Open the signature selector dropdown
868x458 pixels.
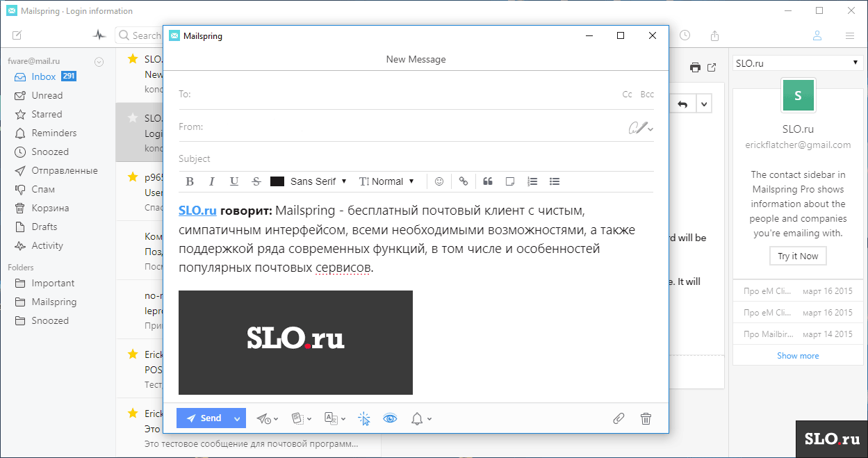[x=641, y=127]
